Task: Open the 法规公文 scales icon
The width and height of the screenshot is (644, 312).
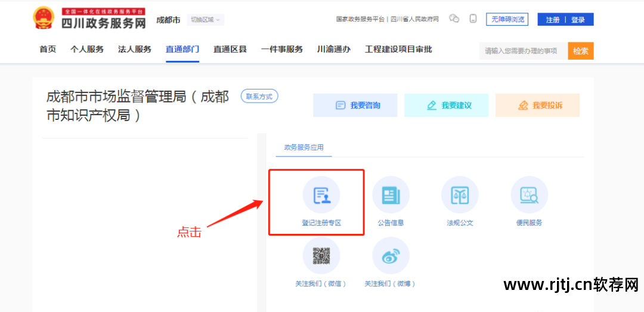Action: click(x=460, y=195)
